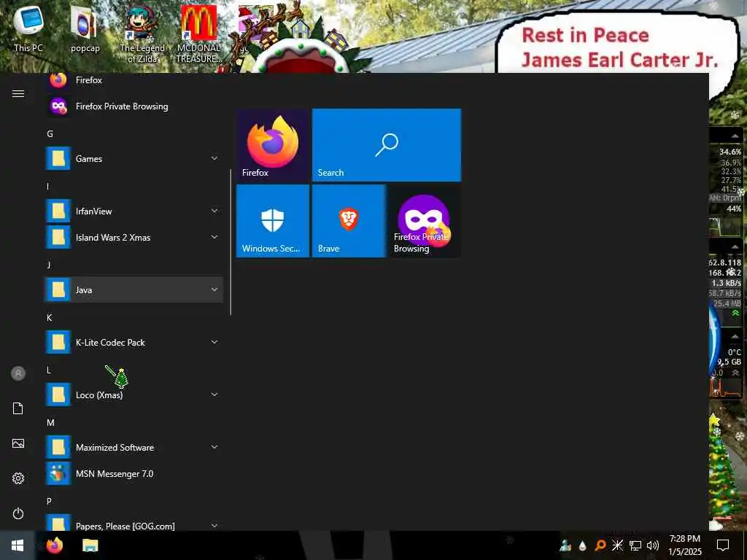The width and height of the screenshot is (747, 560).
Task: Expand Papers, Please [GOG.com] folder
Action: pyautogui.click(x=134, y=524)
